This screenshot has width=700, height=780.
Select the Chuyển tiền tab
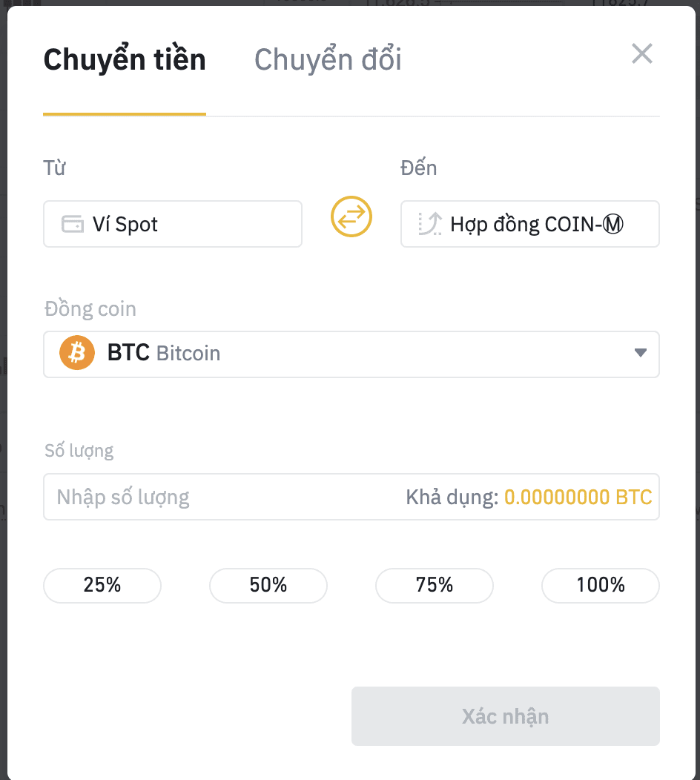pos(125,60)
